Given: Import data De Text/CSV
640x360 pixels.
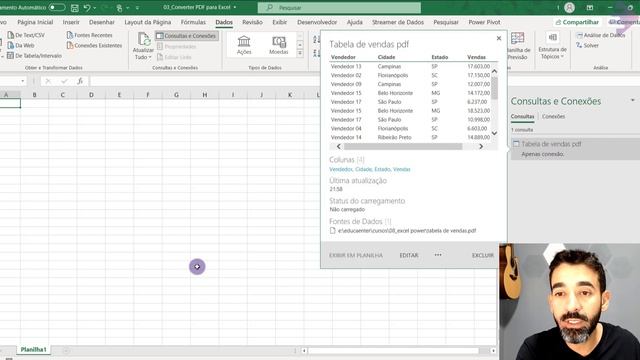Looking at the screenshot, I should (26, 35).
